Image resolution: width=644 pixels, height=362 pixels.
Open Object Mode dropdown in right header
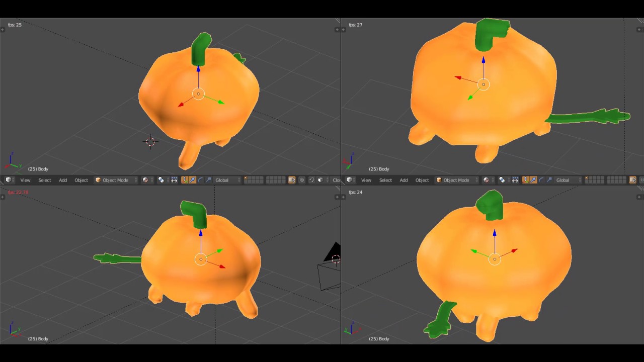point(457,180)
